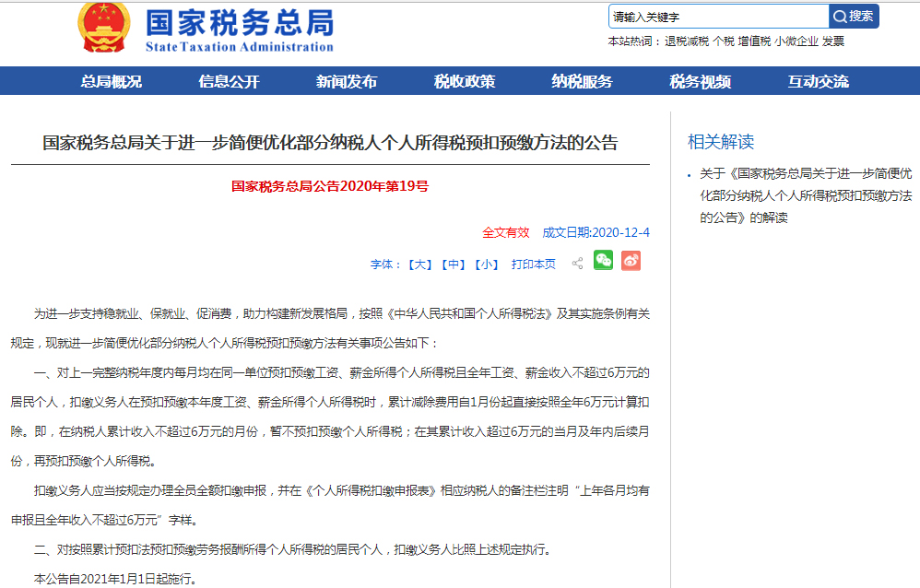Viewport: 920px width, 588px height.
Task: Click the hot keyword 退税减税
Action: pos(687,41)
